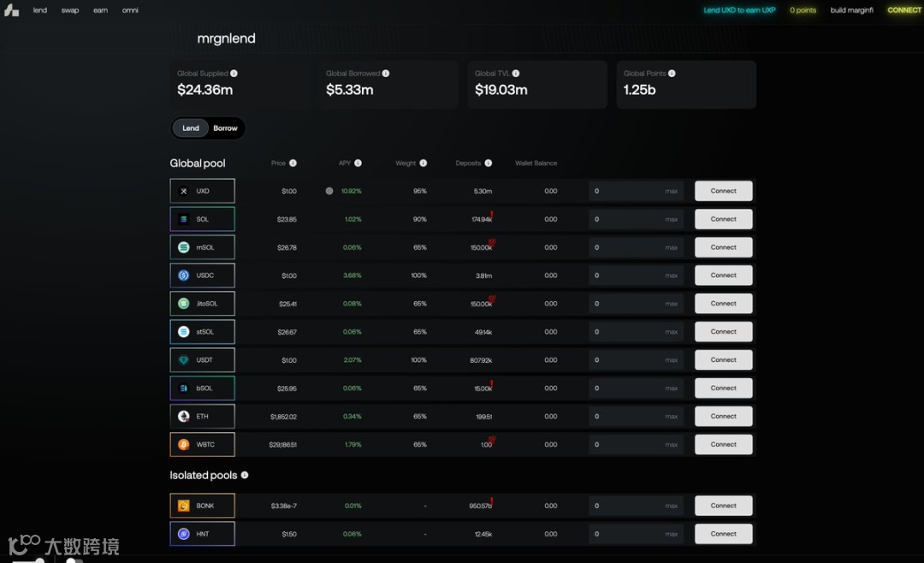The image size is (924, 563).
Task: Click the USDT token icon
Action: [184, 359]
